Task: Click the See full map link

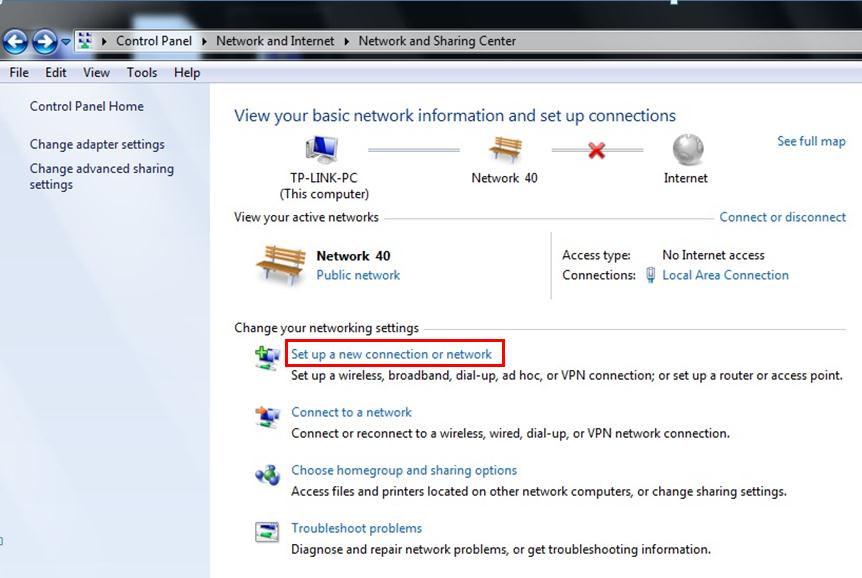Action: click(x=811, y=141)
